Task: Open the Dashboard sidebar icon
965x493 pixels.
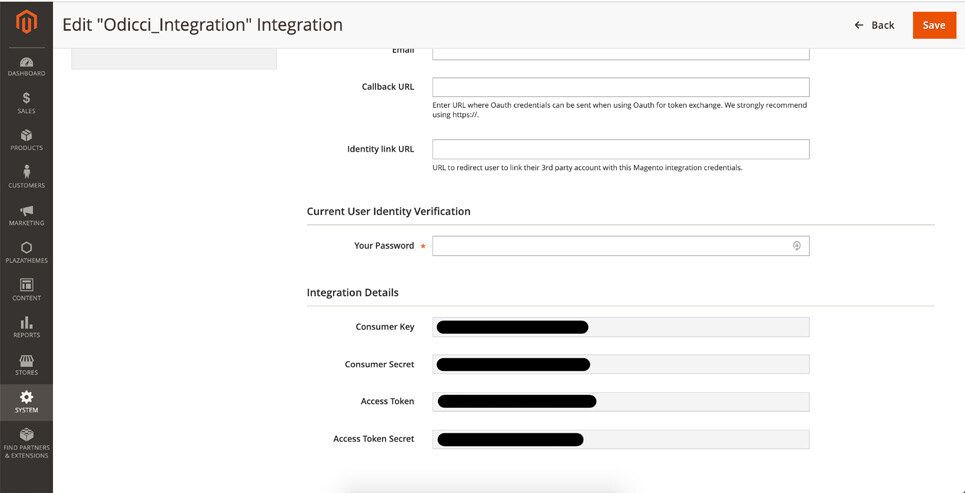Action: (26, 66)
